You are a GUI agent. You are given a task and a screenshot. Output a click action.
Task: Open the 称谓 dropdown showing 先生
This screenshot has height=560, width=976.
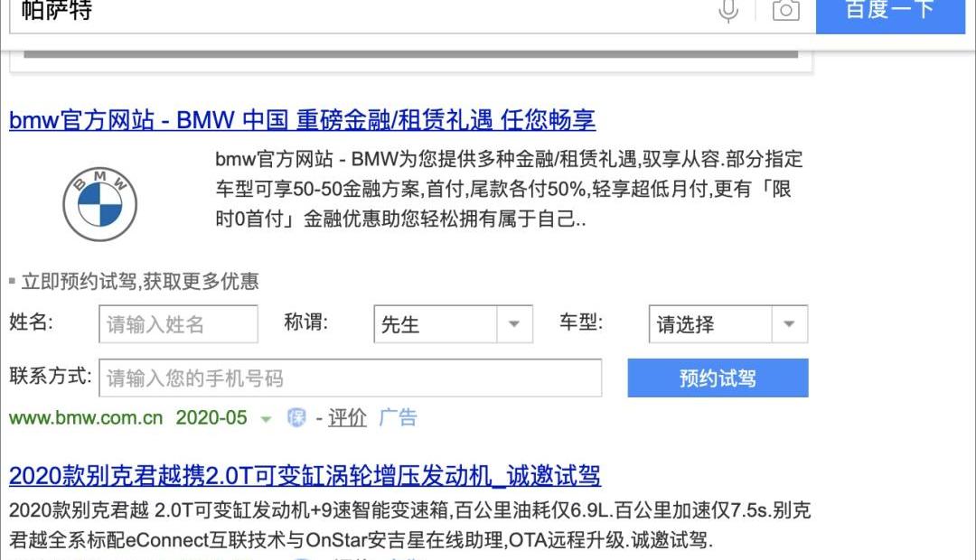(x=453, y=323)
